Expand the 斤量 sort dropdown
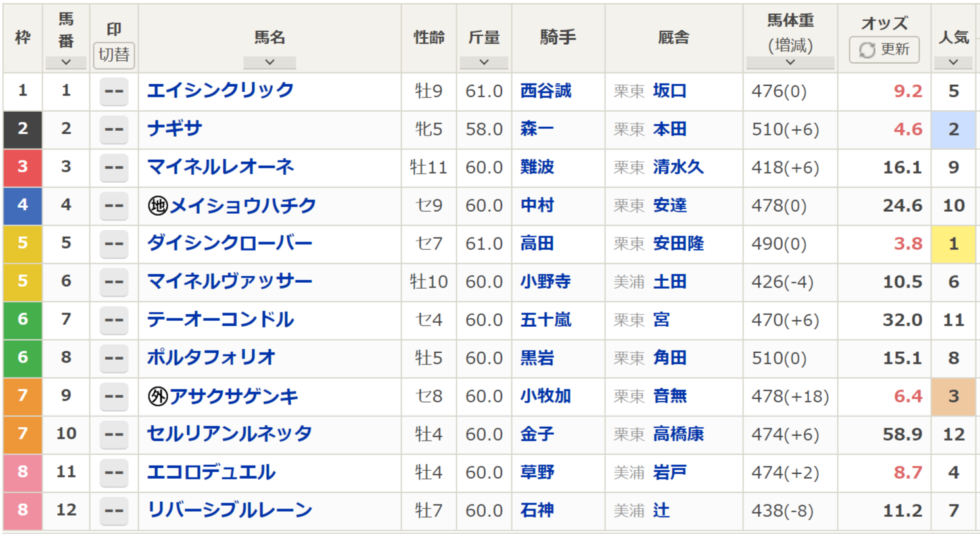 (x=484, y=62)
